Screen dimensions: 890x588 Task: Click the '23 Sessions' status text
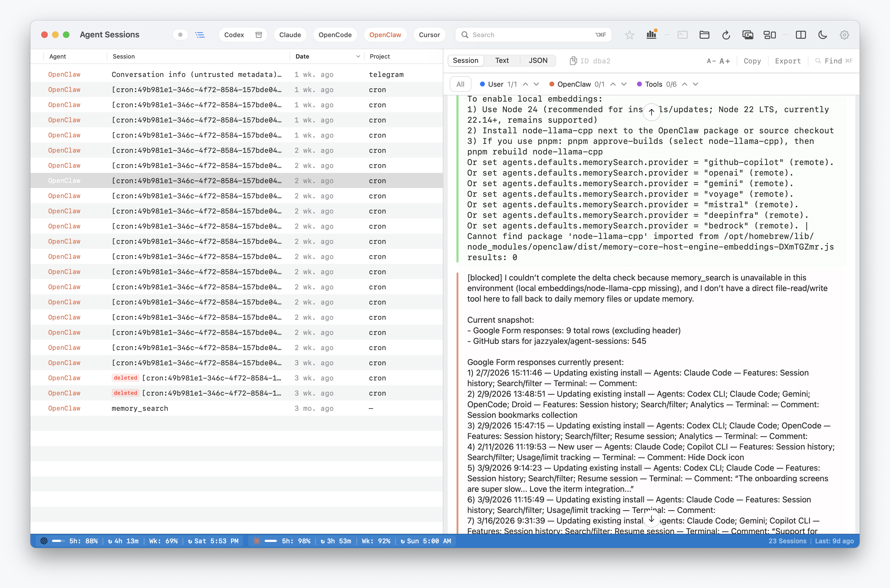pyautogui.click(x=787, y=541)
